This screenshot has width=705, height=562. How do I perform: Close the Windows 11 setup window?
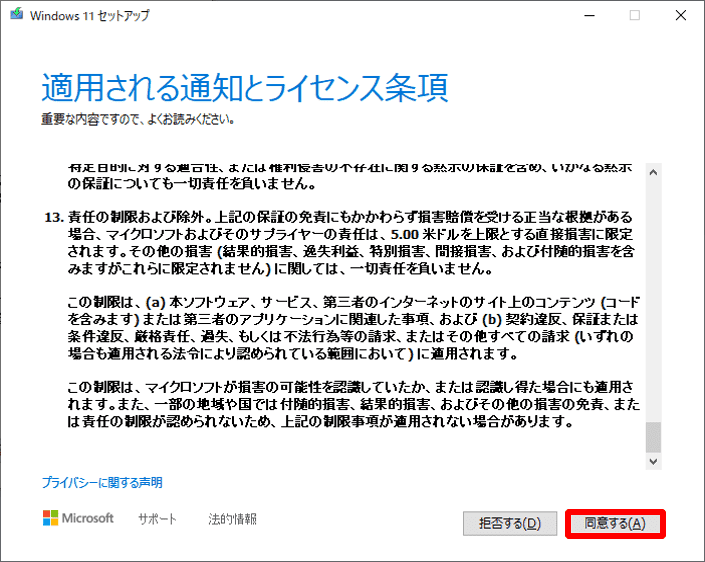[x=681, y=15]
